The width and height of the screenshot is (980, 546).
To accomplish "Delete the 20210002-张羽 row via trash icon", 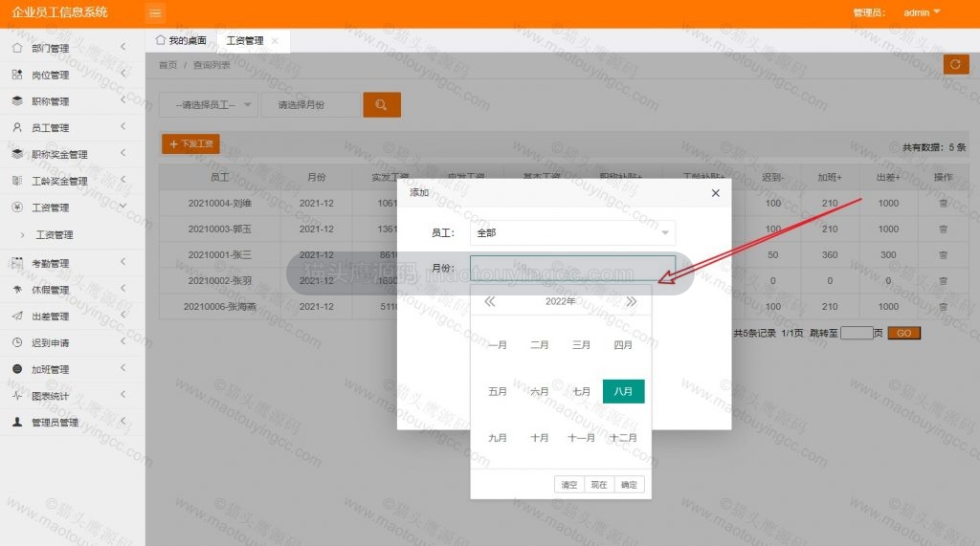I will (943, 281).
